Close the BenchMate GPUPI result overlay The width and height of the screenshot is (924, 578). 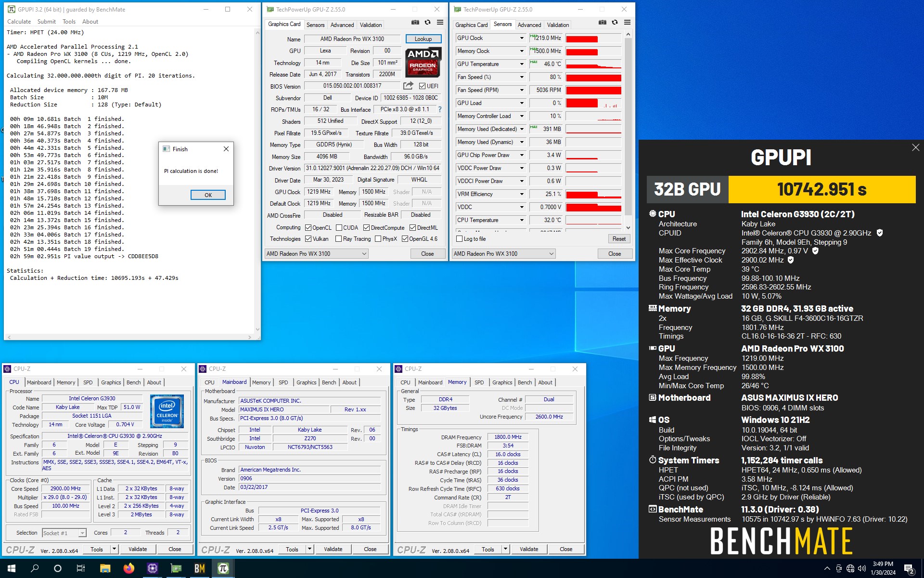tap(915, 148)
